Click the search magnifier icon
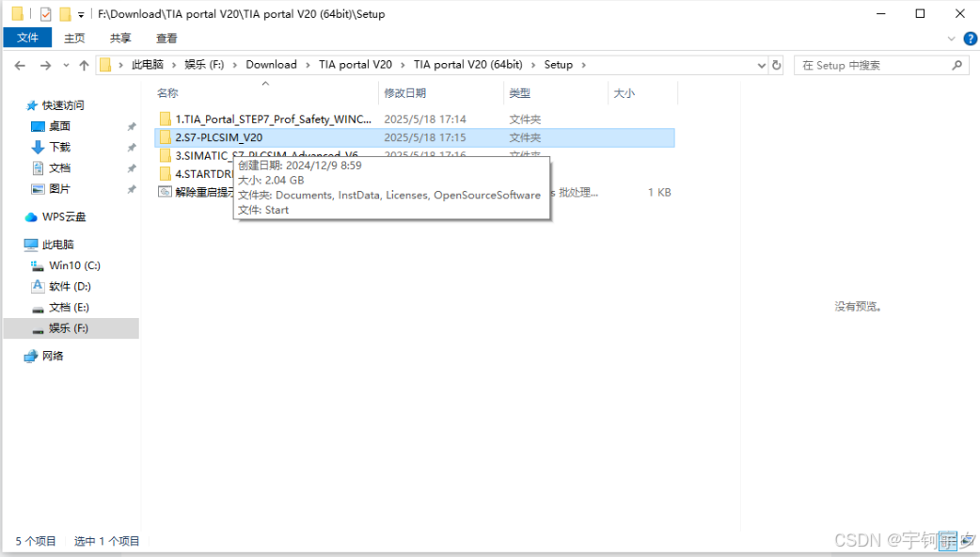Viewport: 980px width, 557px height. pos(956,65)
